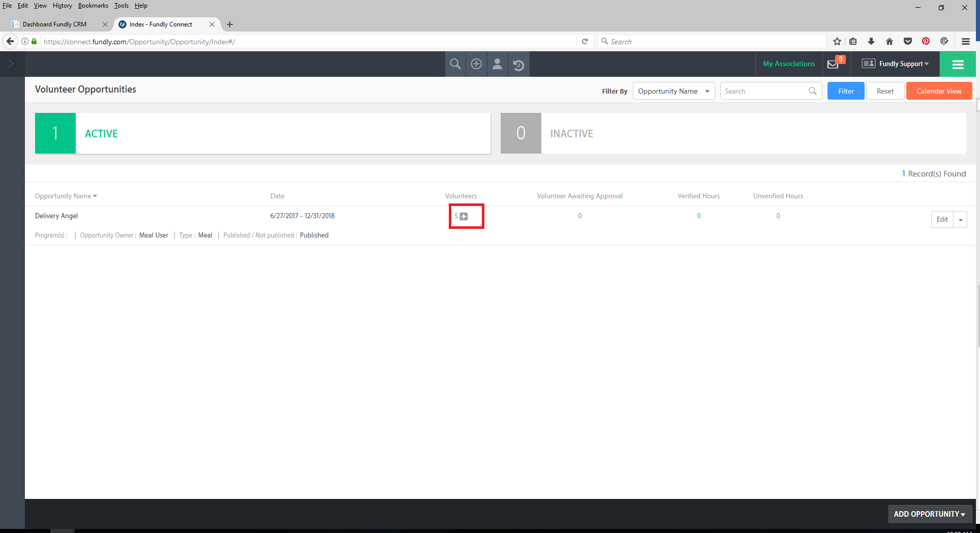Click the blue Filter button
This screenshot has width=980, height=533.
tap(846, 91)
